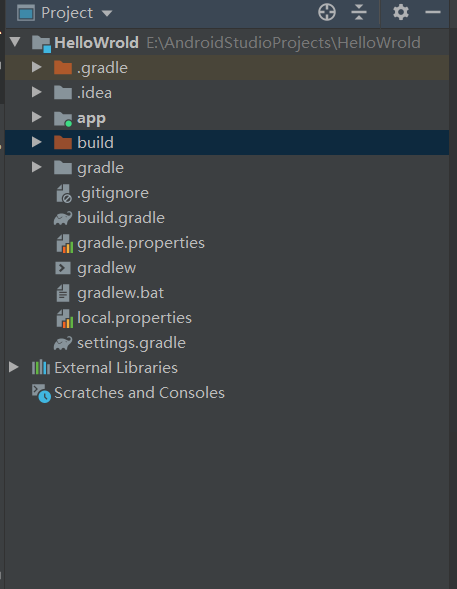Image resolution: width=457 pixels, height=589 pixels.
Task: Collapse the HelloWrold root node arrow
Action: coord(15,42)
